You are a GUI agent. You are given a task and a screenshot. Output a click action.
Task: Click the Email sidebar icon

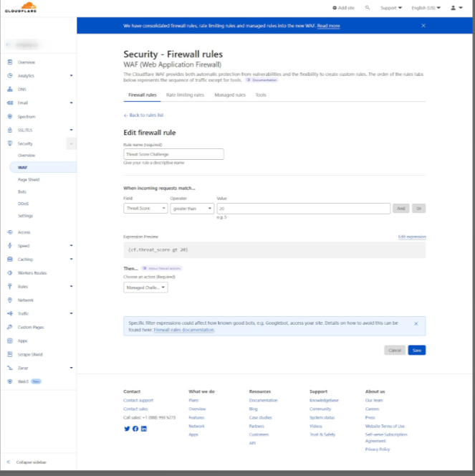(10, 103)
